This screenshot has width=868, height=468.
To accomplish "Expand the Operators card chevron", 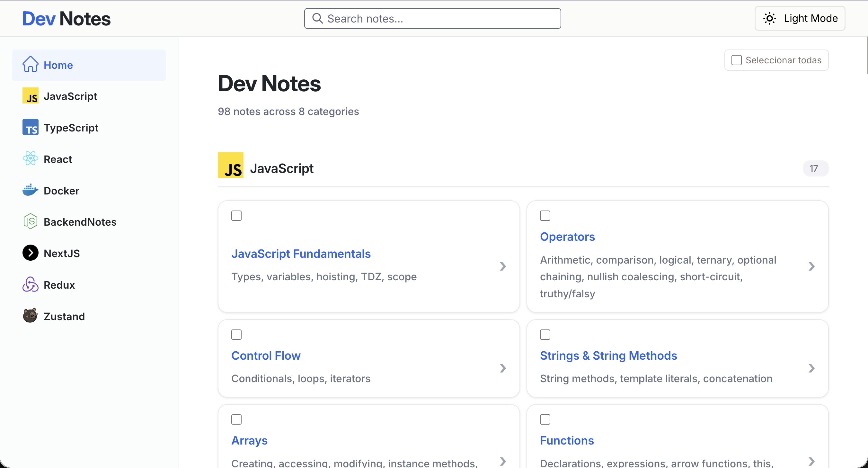I will (x=812, y=266).
